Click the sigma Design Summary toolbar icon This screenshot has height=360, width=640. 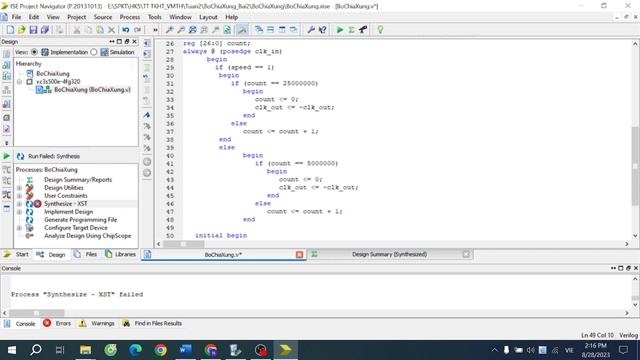[x=351, y=30]
